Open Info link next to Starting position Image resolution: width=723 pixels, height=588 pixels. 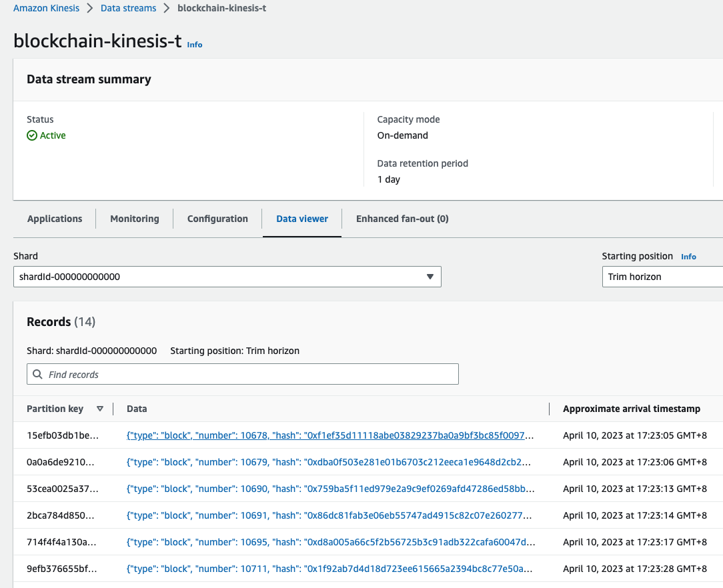click(688, 257)
